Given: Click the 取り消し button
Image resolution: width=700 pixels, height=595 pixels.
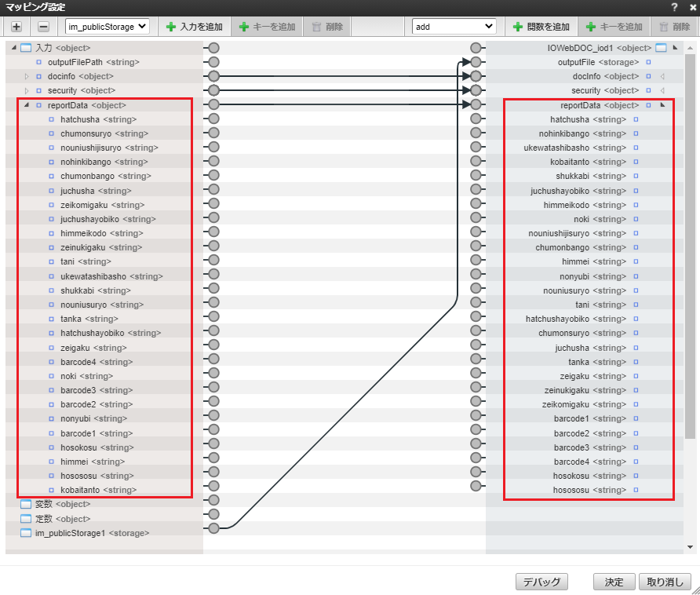Looking at the screenshot, I should [x=665, y=582].
